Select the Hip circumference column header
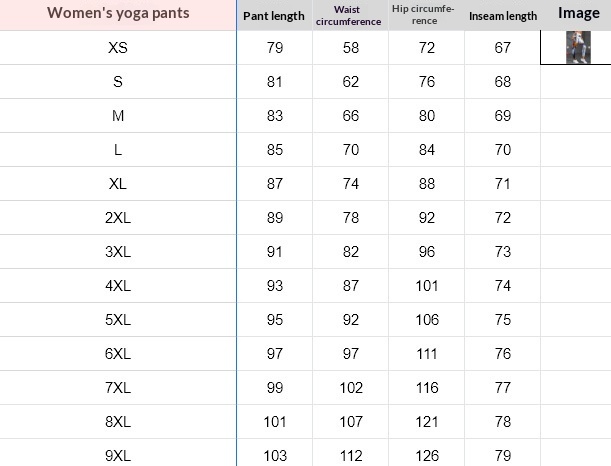The image size is (611, 466). click(x=426, y=15)
